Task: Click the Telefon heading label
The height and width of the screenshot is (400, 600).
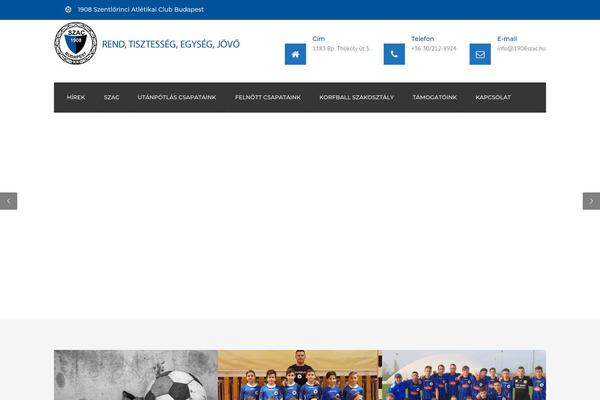Action: (x=422, y=39)
